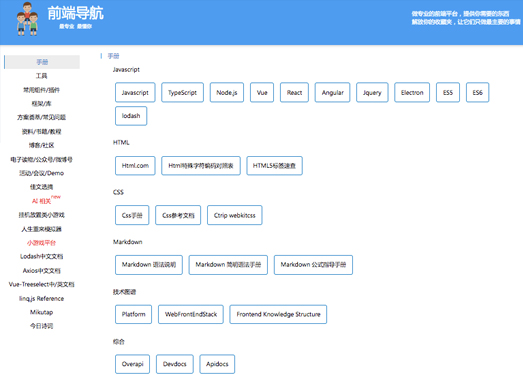The image size is (523, 375).
Task: Open linq.js Reference sidebar link
Action: (42, 298)
